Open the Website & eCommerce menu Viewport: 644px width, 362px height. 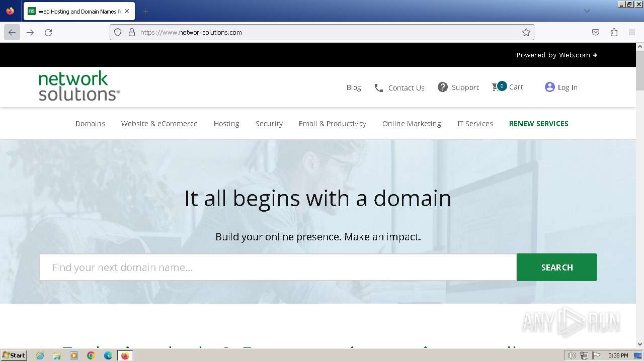[x=159, y=124]
